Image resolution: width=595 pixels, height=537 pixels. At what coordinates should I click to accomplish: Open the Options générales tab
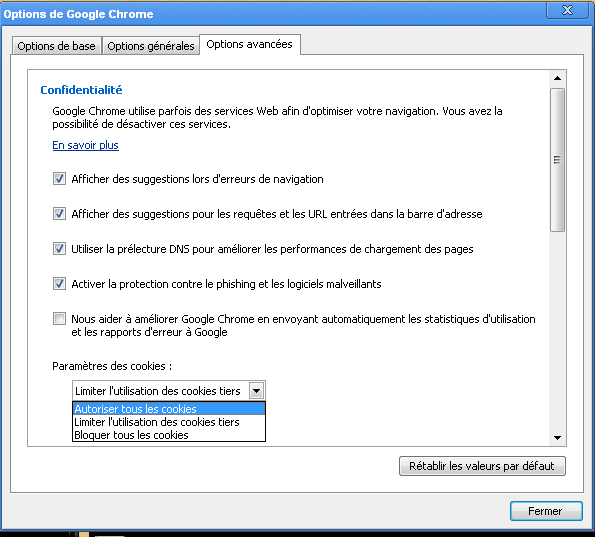151,46
